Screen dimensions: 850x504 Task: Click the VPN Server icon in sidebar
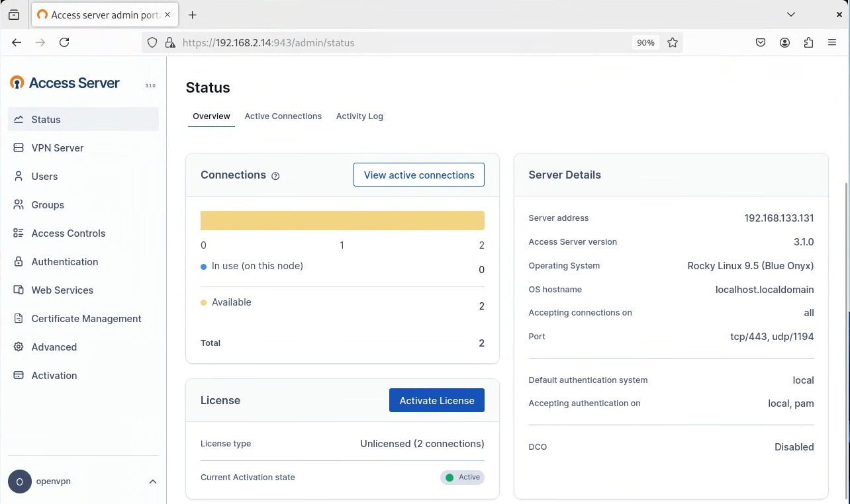(19, 148)
